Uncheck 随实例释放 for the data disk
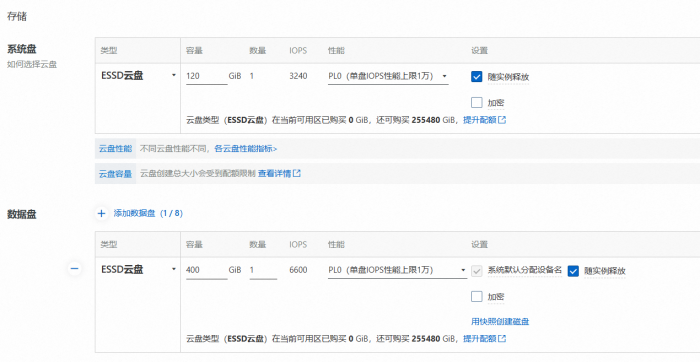The image size is (700, 363). pos(573,271)
